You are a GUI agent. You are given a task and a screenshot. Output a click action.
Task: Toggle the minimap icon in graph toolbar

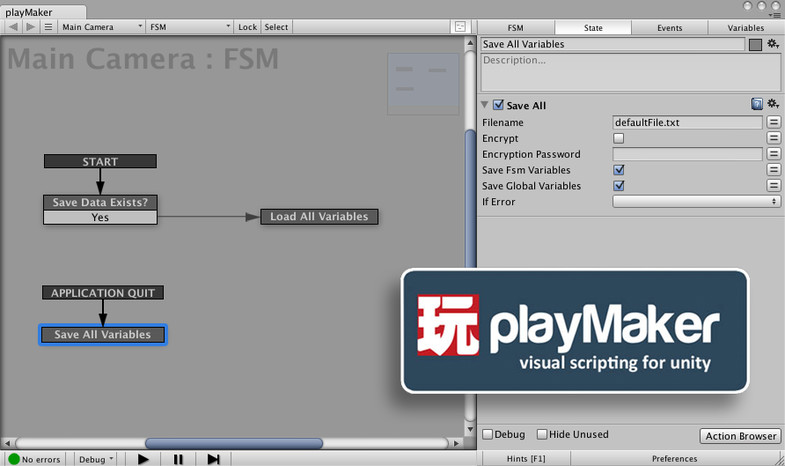tap(460, 27)
